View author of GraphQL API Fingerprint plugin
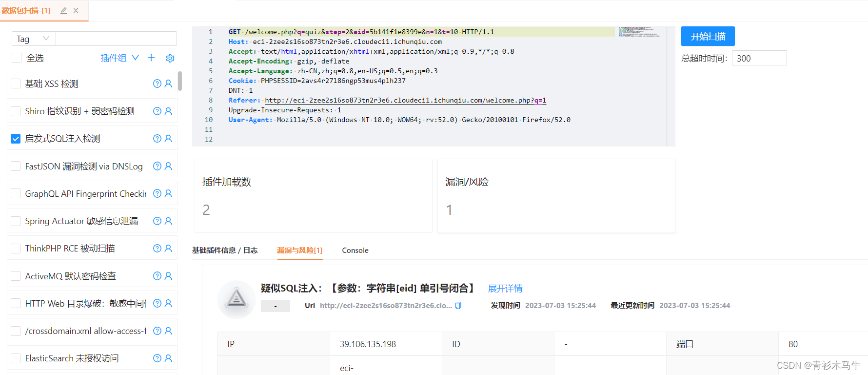 [x=169, y=193]
